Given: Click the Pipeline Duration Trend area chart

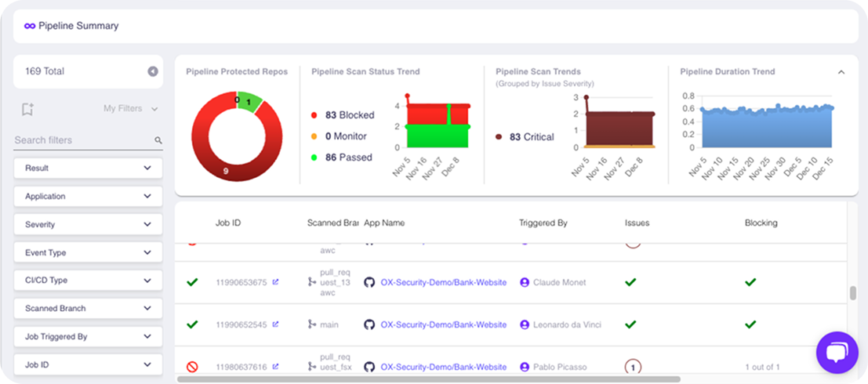Looking at the screenshot, I should (x=767, y=127).
